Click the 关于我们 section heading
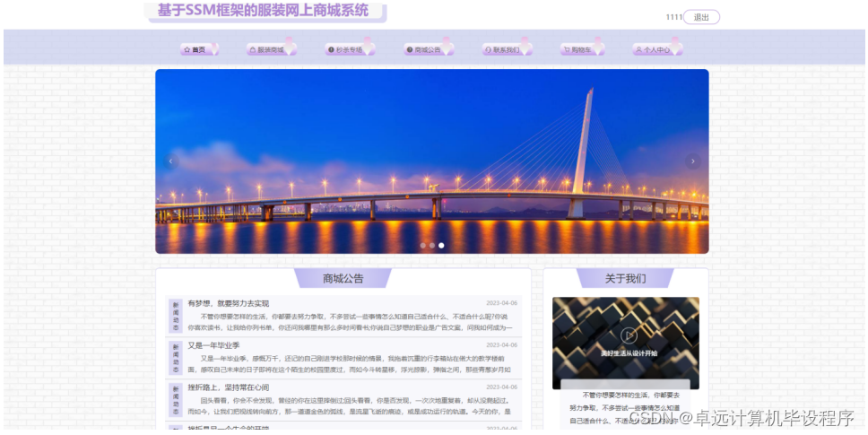The image size is (868, 435). pos(625,278)
